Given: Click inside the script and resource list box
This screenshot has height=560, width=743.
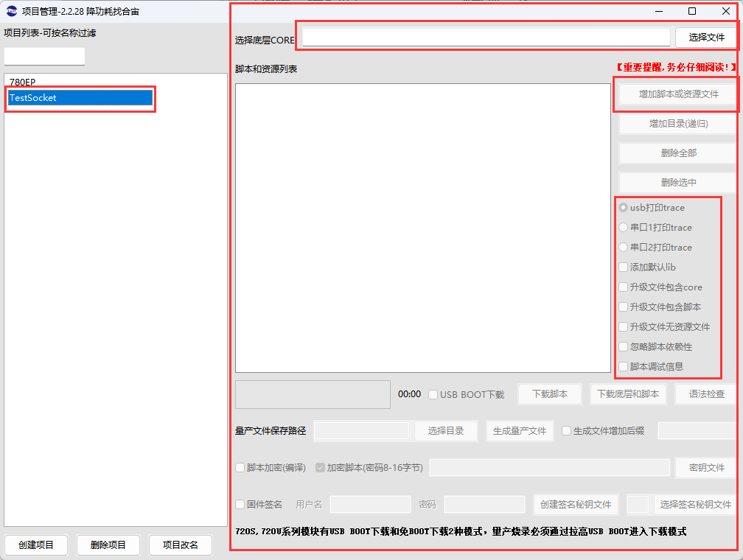Looking at the screenshot, I should click(x=422, y=228).
